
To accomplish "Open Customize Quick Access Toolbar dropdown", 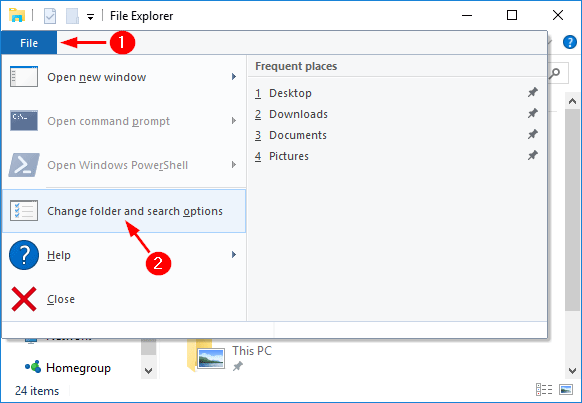I will click(x=90, y=17).
